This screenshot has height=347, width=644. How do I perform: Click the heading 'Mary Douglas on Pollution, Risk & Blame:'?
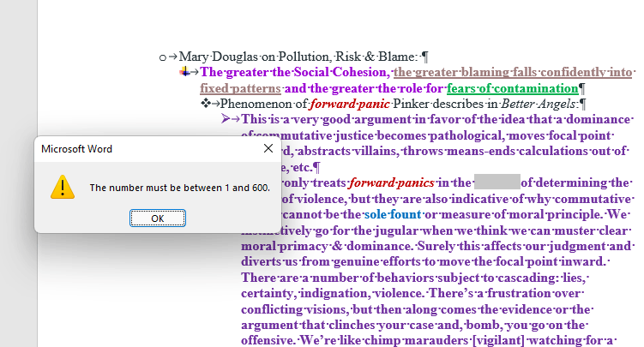[298, 57]
